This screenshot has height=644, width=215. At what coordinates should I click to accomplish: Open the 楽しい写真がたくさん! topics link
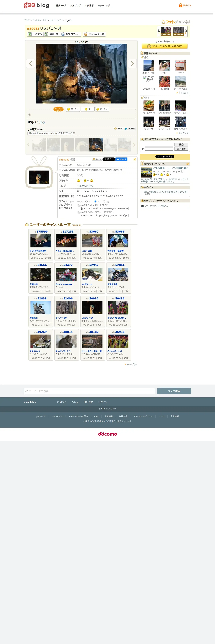click(165, 192)
